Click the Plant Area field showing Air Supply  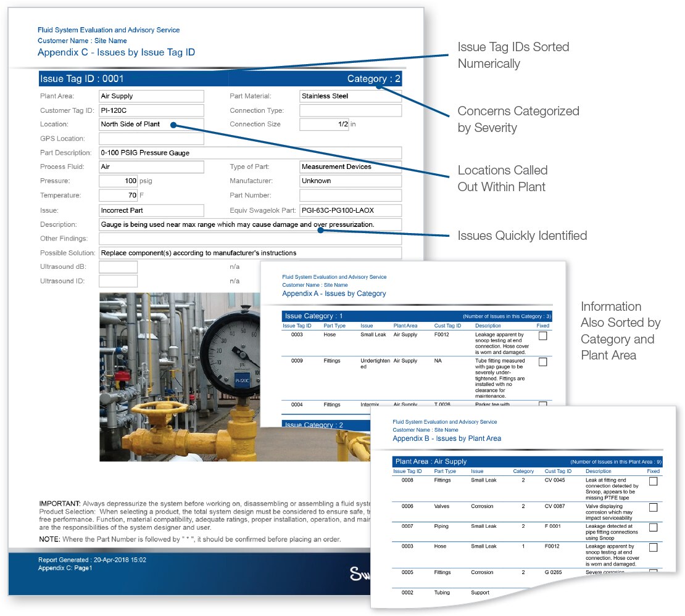coord(151,96)
